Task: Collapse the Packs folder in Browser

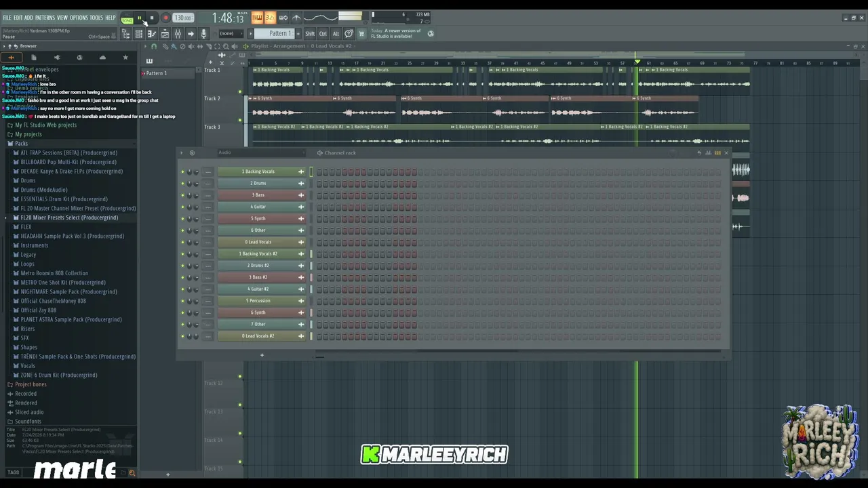Action: click(x=22, y=144)
